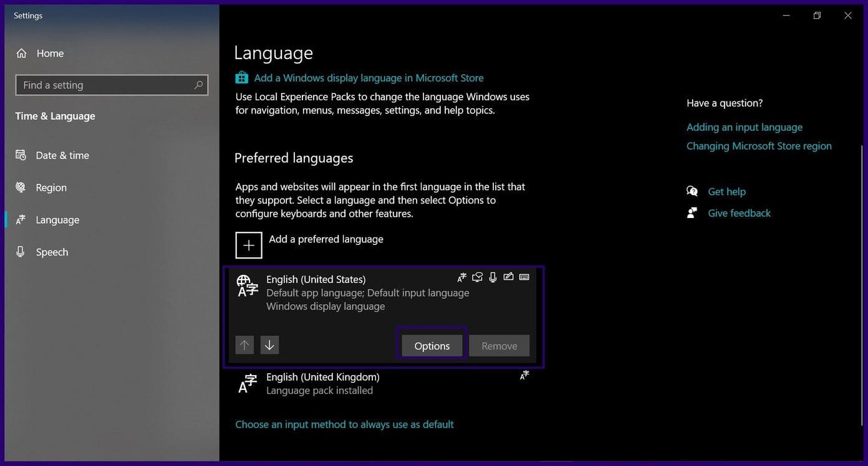Click keyboard icon on English (United States)
Viewport: 868px width, 466px height.
coord(524,277)
